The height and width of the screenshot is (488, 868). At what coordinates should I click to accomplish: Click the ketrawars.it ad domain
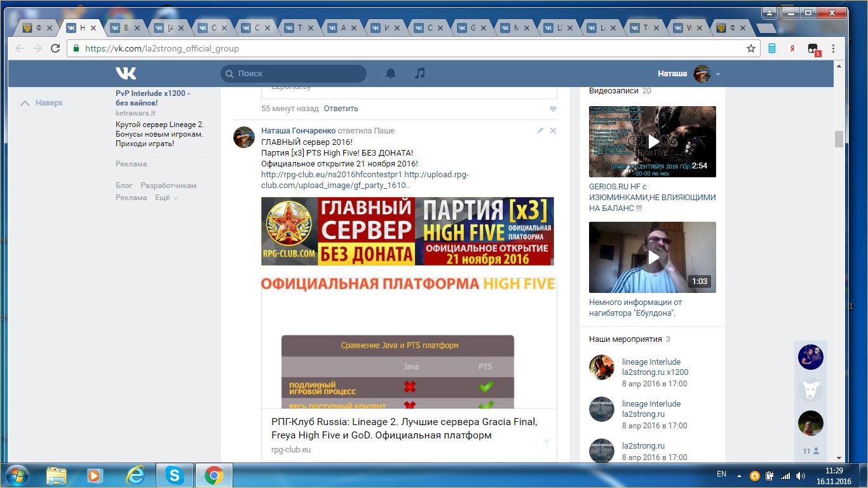tap(135, 112)
